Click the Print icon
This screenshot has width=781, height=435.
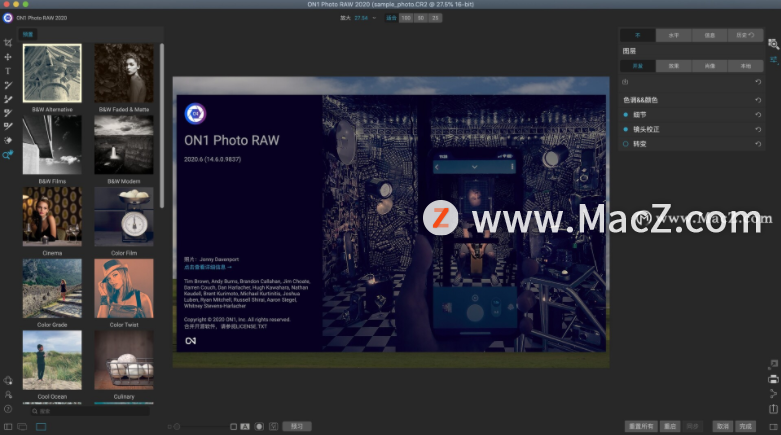(773, 379)
